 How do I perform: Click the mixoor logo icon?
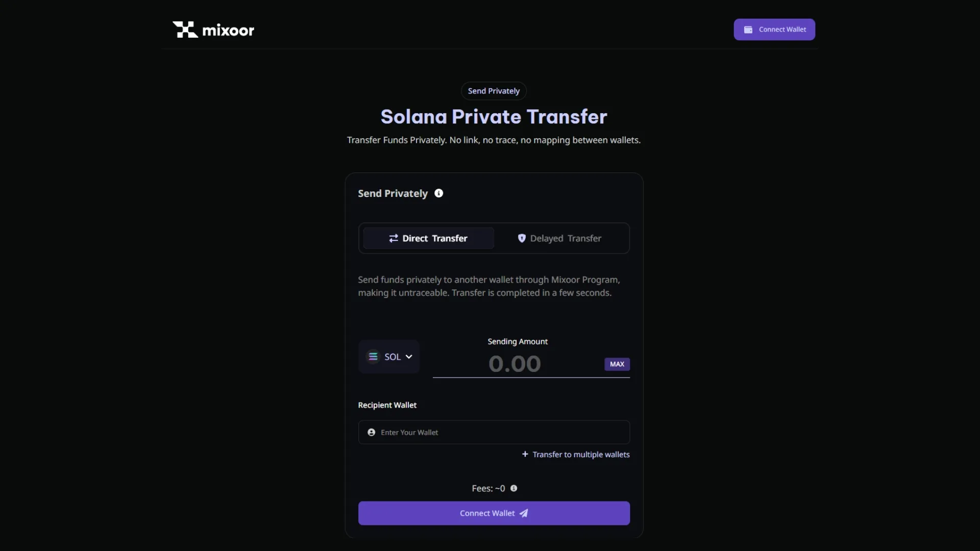click(185, 29)
